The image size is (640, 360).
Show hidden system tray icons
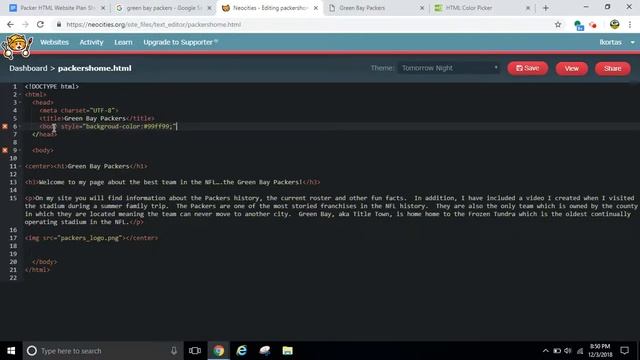click(x=545, y=351)
